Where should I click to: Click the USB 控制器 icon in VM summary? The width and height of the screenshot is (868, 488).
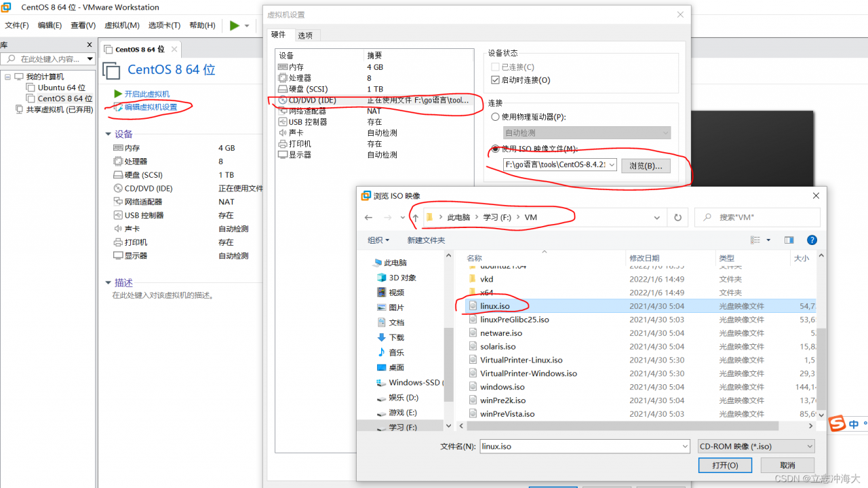(x=117, y=215)
